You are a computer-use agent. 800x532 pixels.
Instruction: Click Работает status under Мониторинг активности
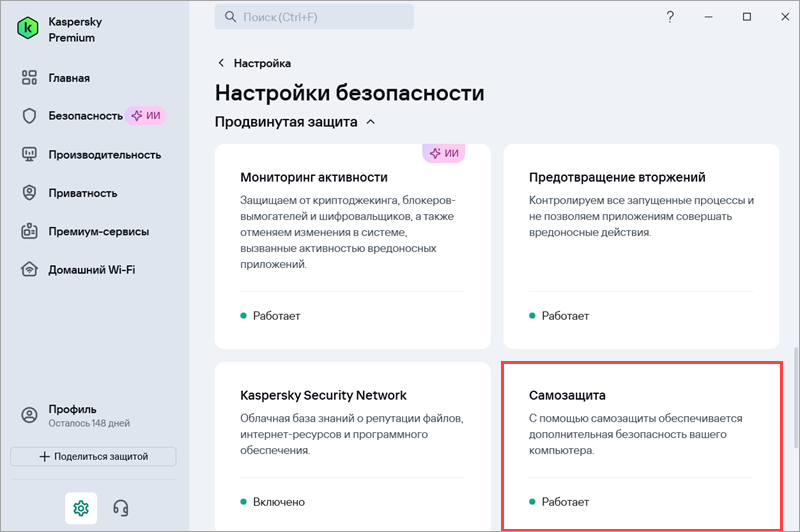tap(270, 316)
